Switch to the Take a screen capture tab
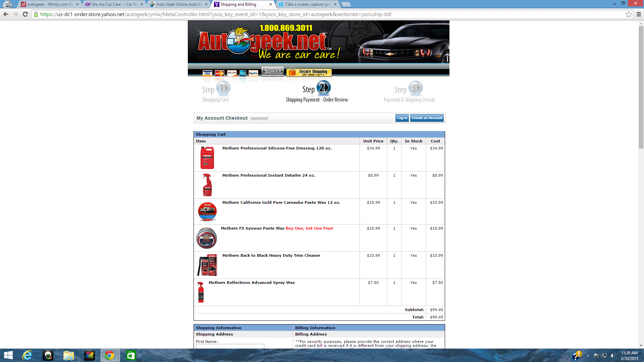 (x=308, y=4)
